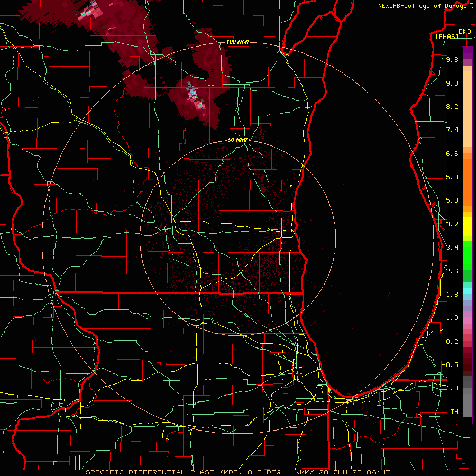Select the 1.8 legend scale value

coord(452,295)
